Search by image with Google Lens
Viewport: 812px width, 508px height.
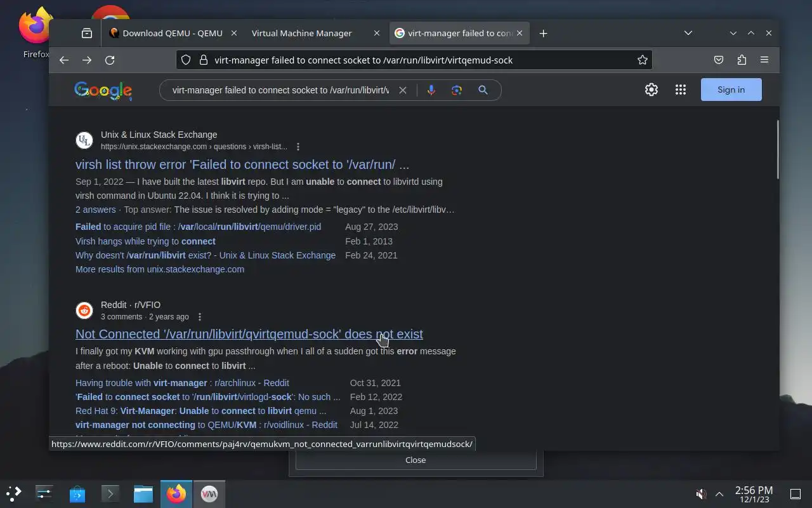(x=457, y=90)
